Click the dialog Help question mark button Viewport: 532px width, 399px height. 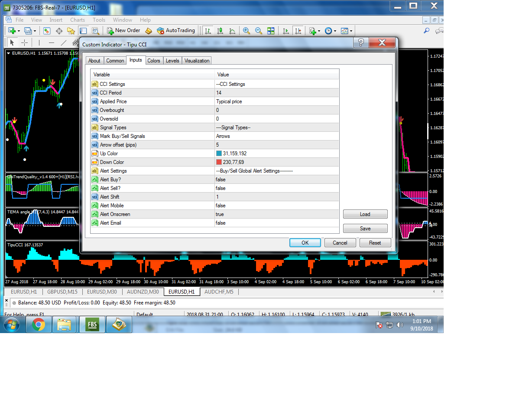361,43
